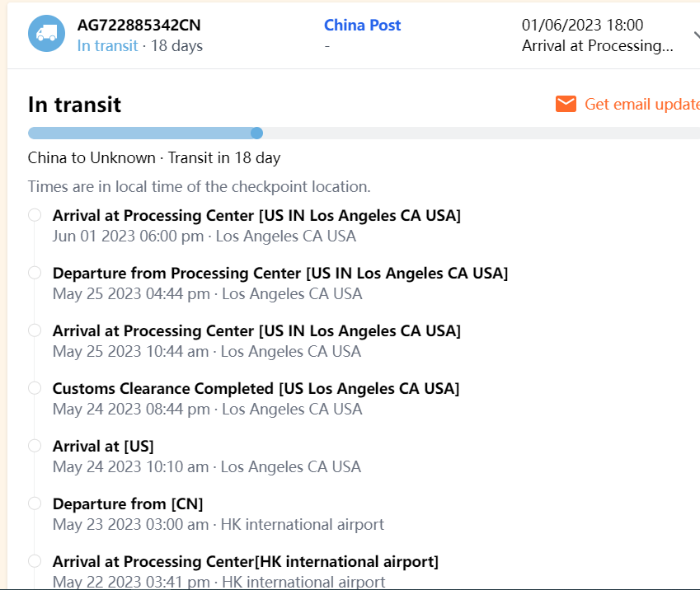Click the Departure from [CN] event title
Screen dimensions: 700x590
click(x=128, y=503)
